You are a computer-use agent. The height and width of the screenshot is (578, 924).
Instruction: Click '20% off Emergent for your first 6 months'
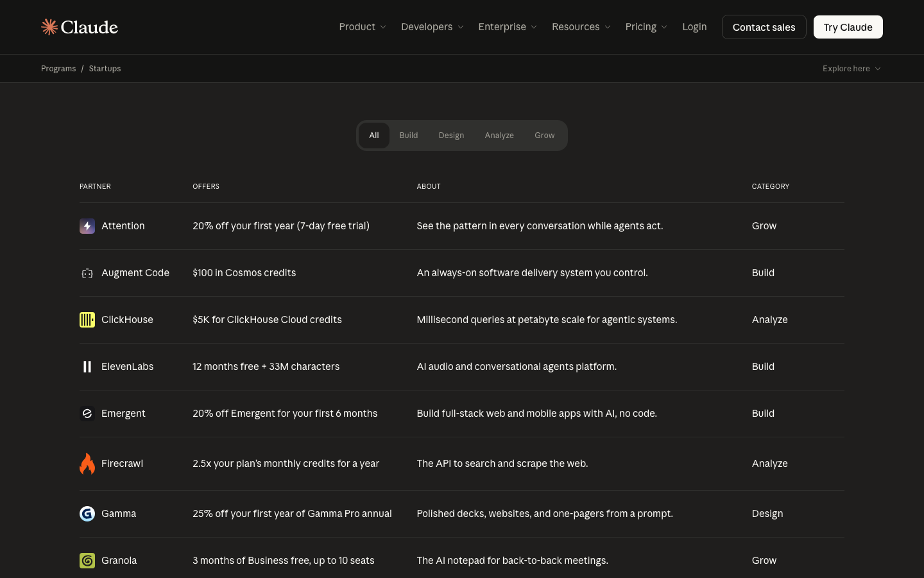[x=285, y=414]
